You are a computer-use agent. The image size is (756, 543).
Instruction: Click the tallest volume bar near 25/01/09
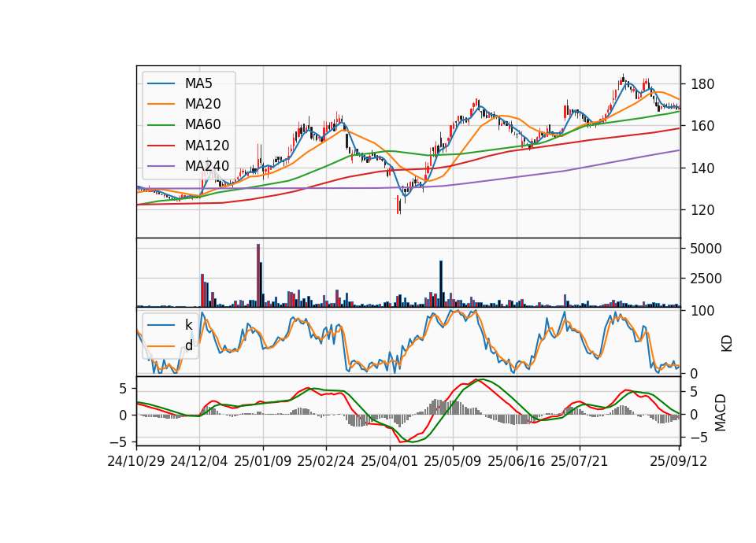tap(258, 275)
